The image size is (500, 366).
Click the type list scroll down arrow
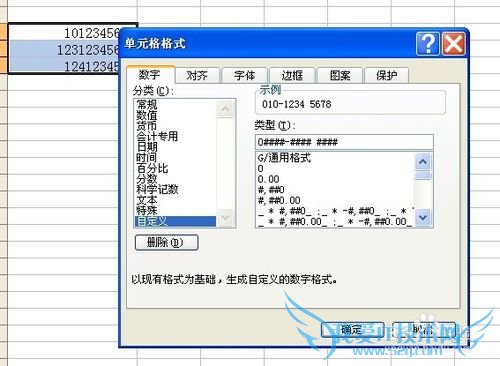423,218
